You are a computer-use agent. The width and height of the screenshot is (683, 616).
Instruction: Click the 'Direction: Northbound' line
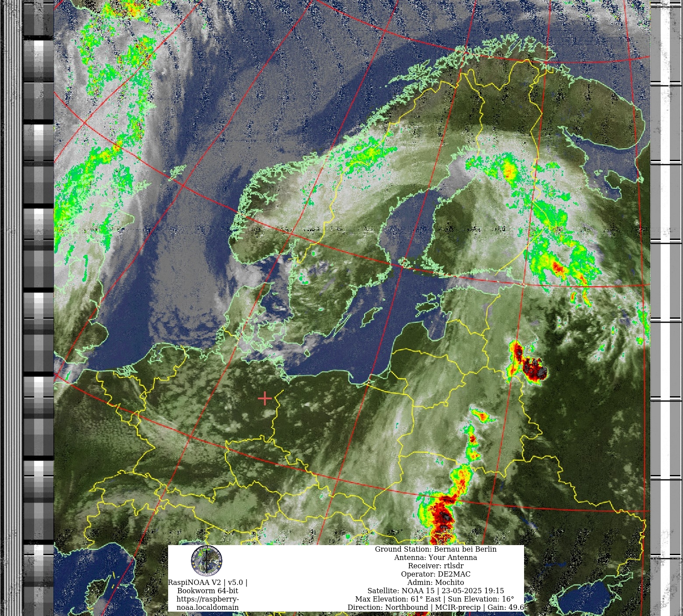[436, 607]
